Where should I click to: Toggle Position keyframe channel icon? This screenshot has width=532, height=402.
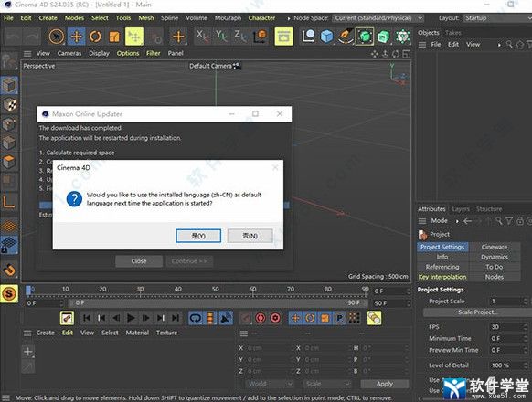[295, 318]
